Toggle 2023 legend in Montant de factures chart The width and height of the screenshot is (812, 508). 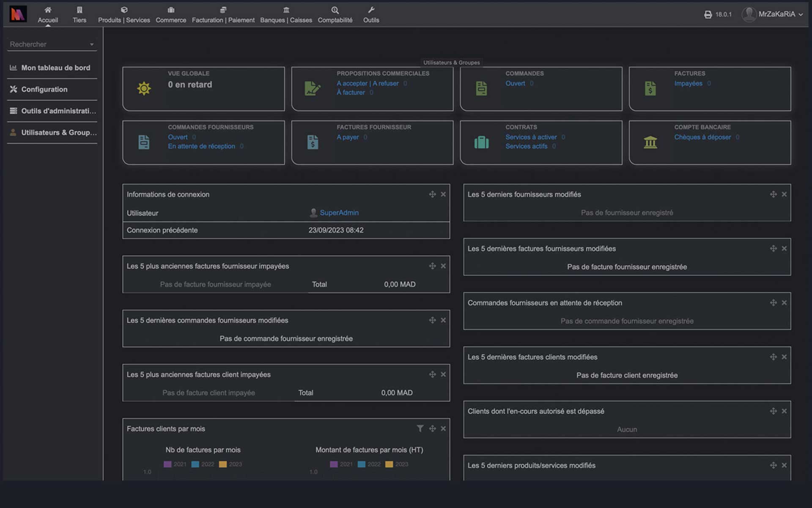point(396,464)
